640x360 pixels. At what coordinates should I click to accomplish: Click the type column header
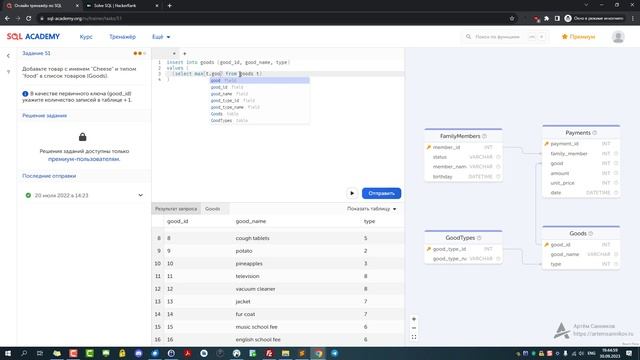(x=369, y=221)
